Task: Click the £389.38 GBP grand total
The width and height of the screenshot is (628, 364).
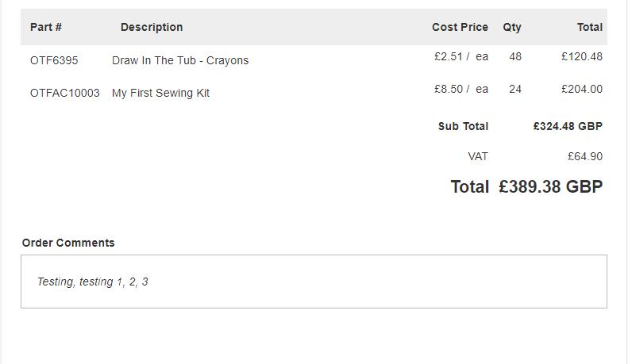Action: 550,186
